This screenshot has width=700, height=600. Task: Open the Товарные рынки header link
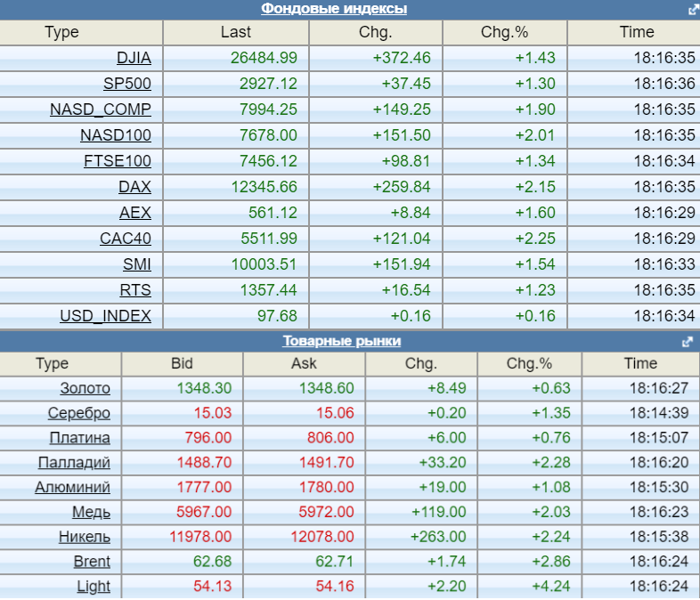342,341
